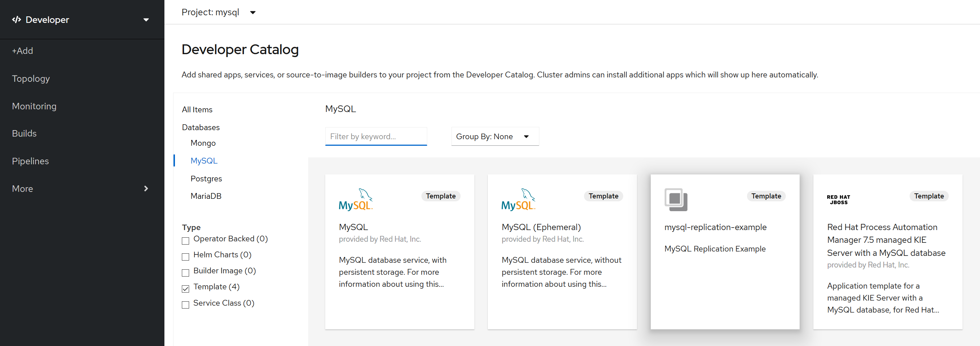Click Template badge on mysql-replication-example card

pos(766,196)
